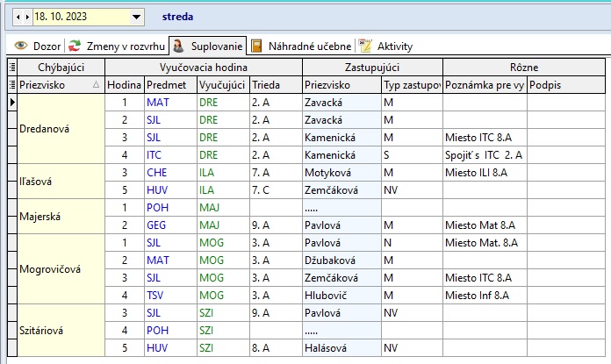Click the Hodina column header
The width and height of the screenshot is (611, 364).
pyautogui.click(x=124, y=85)
